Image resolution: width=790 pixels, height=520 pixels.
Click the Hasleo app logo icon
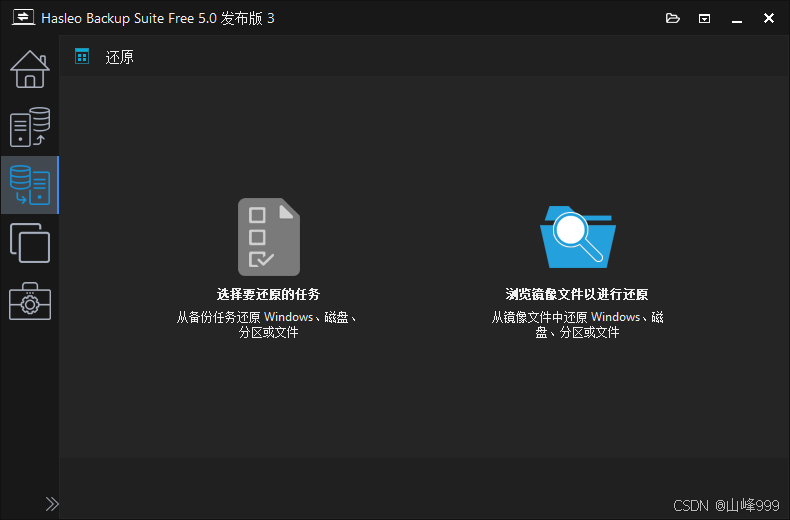click(23, 18)
